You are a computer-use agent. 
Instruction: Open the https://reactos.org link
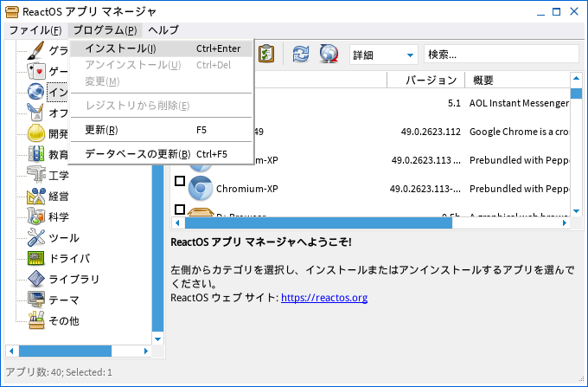pyautogui.click(x=324, y=298)
